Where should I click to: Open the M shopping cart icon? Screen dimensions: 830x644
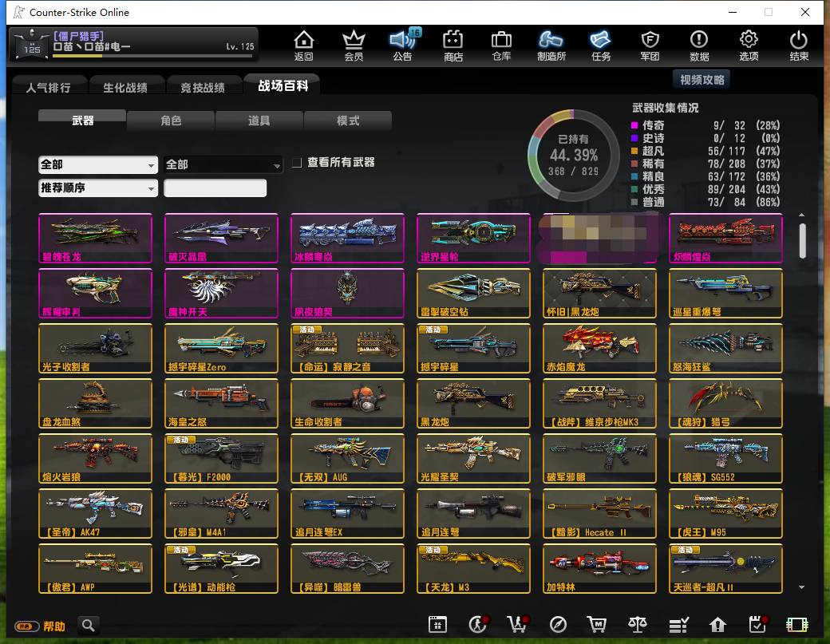pos(597,625)
